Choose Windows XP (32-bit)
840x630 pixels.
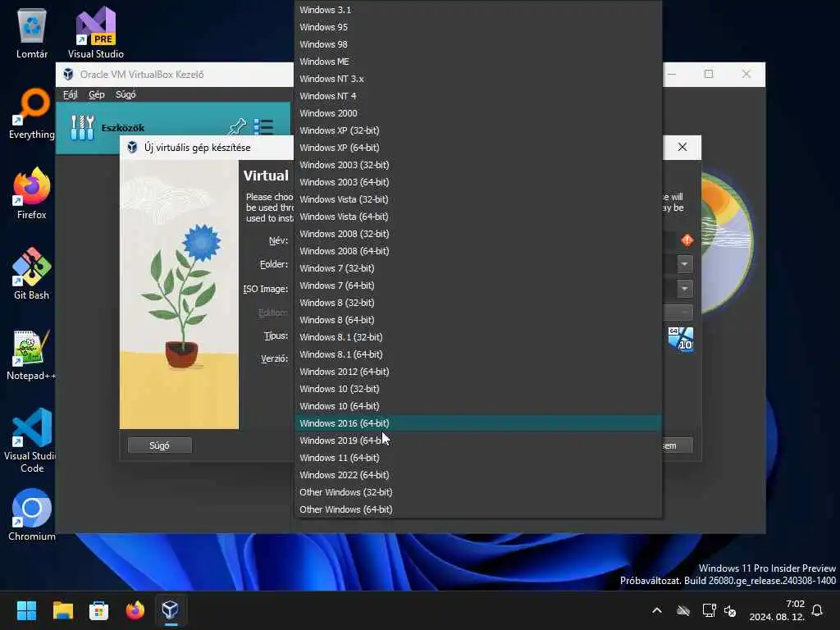478,130
